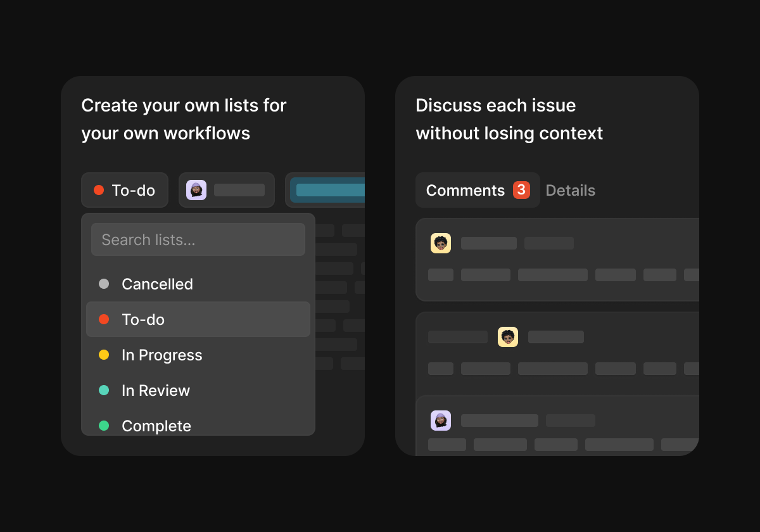Image resolution: width=760 pixels, height=532 pixels.
Task: Click the red comments count badge
Action: [x=521, y=190]
